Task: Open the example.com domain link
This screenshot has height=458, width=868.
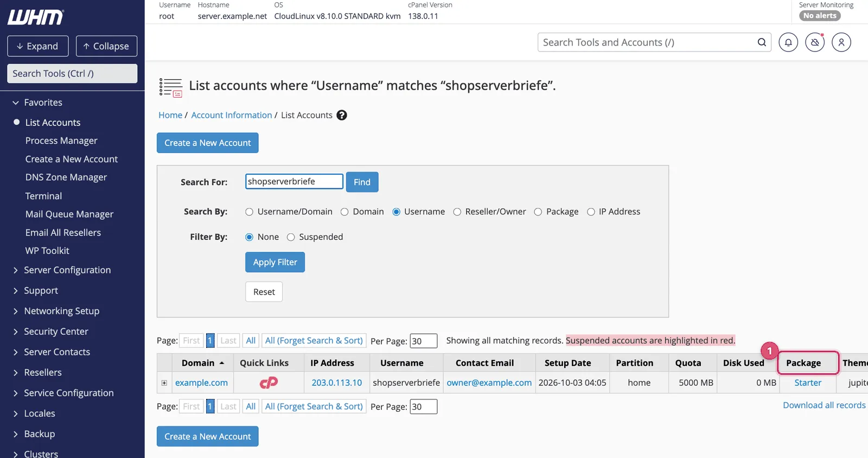Action: click(x=201, y=383)
